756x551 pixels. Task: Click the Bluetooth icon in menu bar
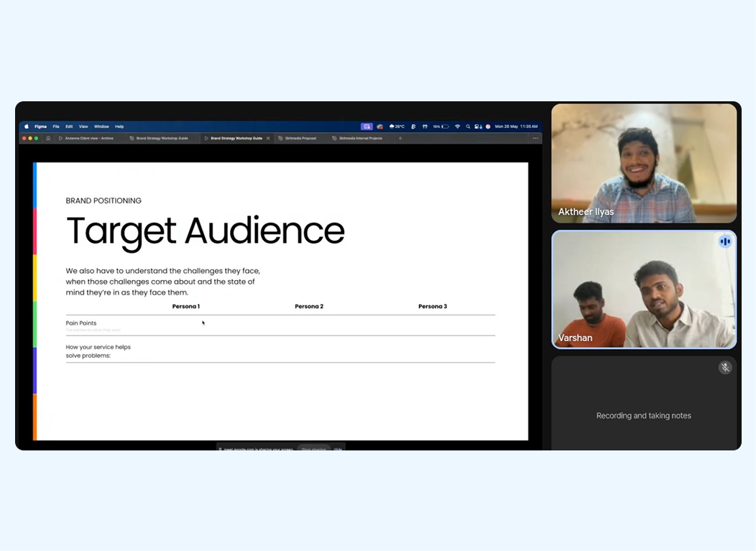pos(413,126)
